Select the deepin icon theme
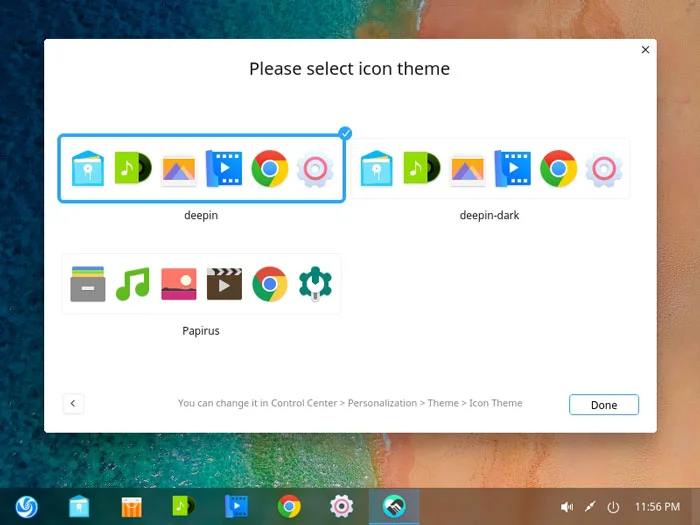 click(x=201, y=169)
